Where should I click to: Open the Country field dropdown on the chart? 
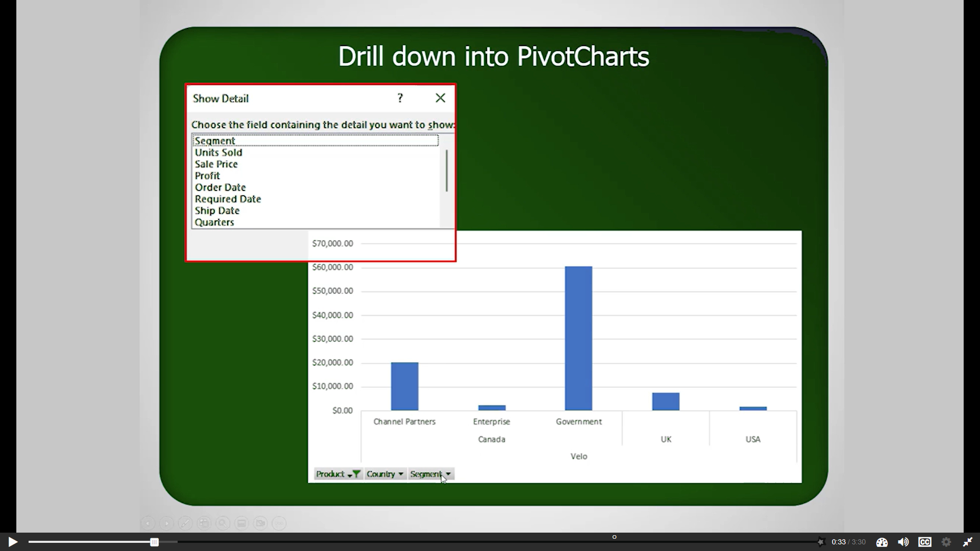384,474
